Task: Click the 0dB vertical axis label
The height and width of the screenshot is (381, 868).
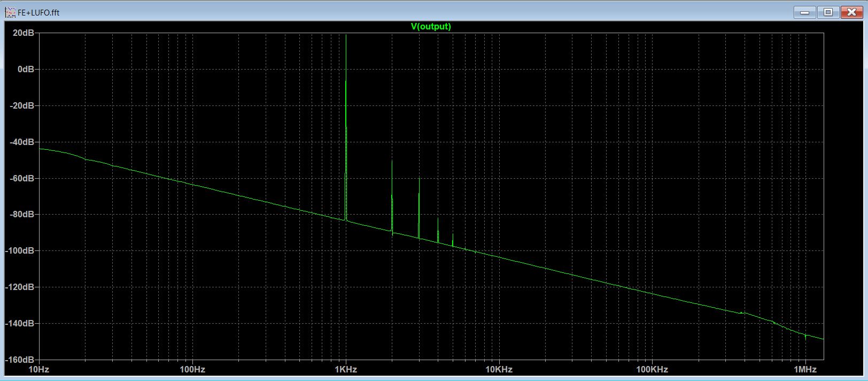Action: pyautogui.click(x=26, y=69)
